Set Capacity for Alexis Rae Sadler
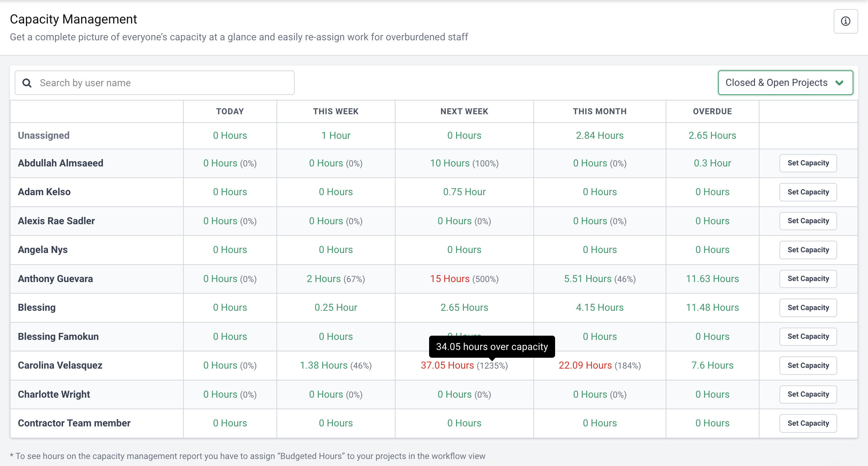The width and height of the screenshot is (868, 466). pos(808,221)
